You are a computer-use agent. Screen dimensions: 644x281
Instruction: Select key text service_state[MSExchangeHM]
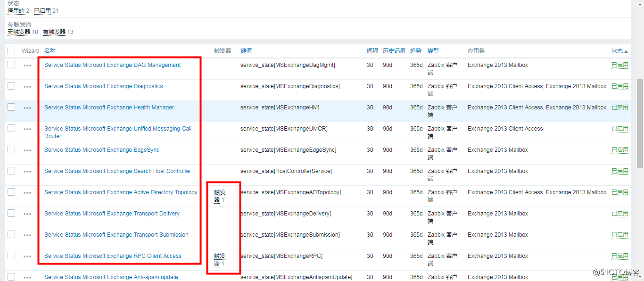pyautogui.click(x=280, y=107)
